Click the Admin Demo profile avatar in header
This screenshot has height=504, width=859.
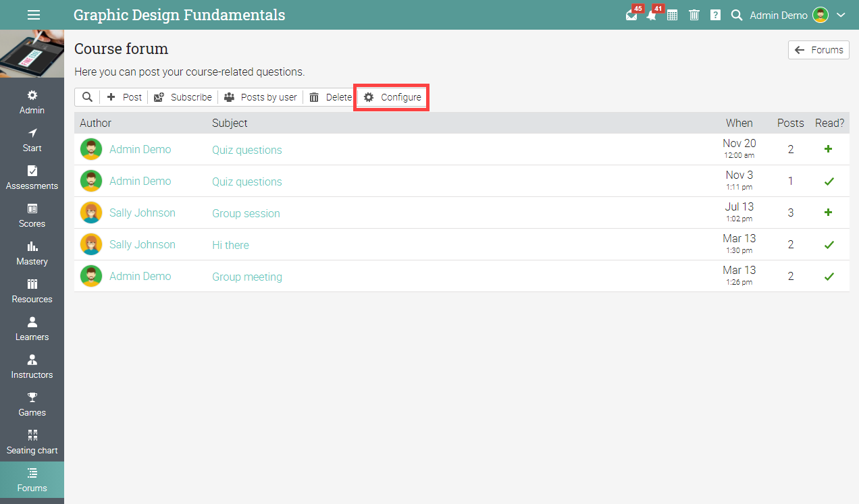821,15
